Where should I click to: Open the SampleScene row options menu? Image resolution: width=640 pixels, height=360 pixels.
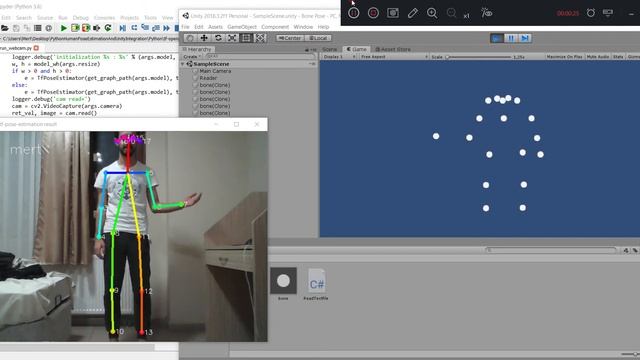point(312,64)
